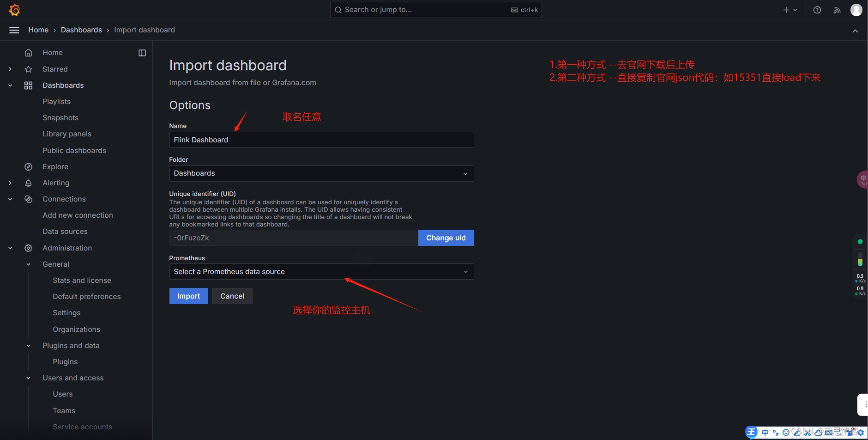Viewport: 868px width, 440px height.
Task: Open Public dashboards in sidebar
Action: click(x=74, y=151)
